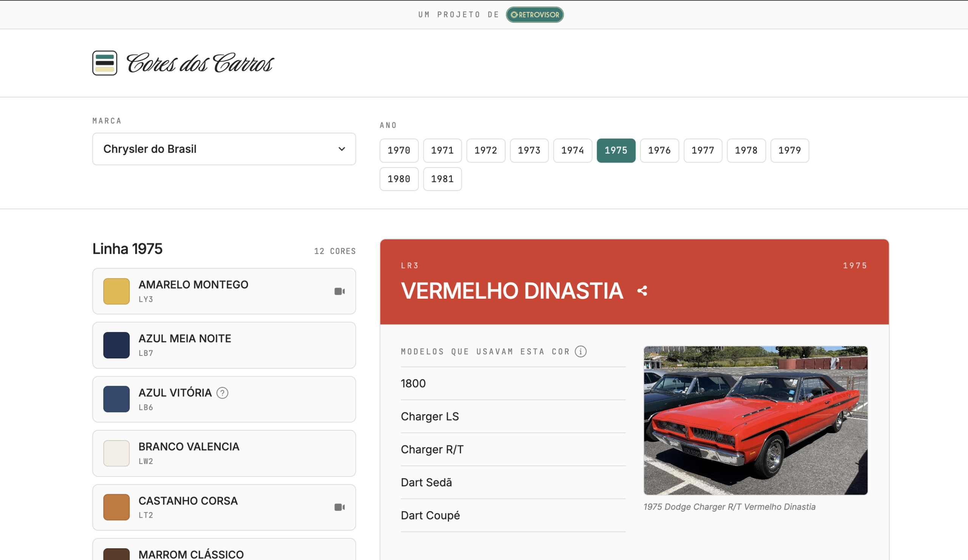Choose year 1976
Viewport: 968px width, 560px height.
[x=659, y=150]
